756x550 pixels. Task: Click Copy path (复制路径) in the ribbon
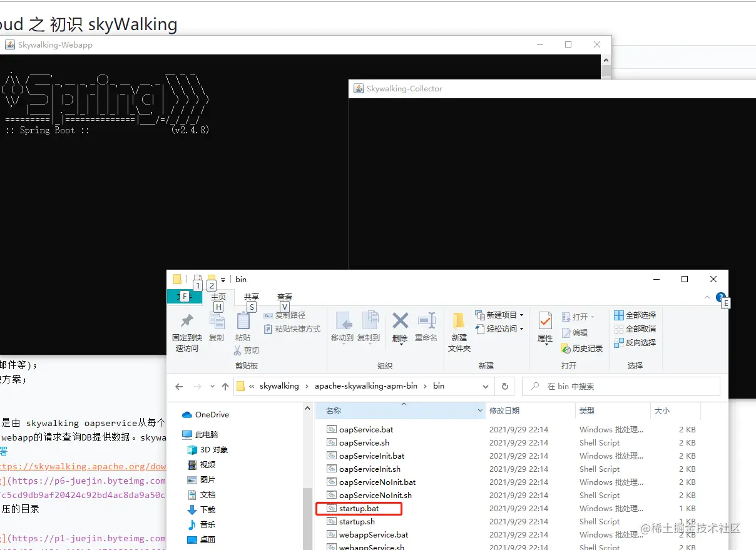pos(285,315)
